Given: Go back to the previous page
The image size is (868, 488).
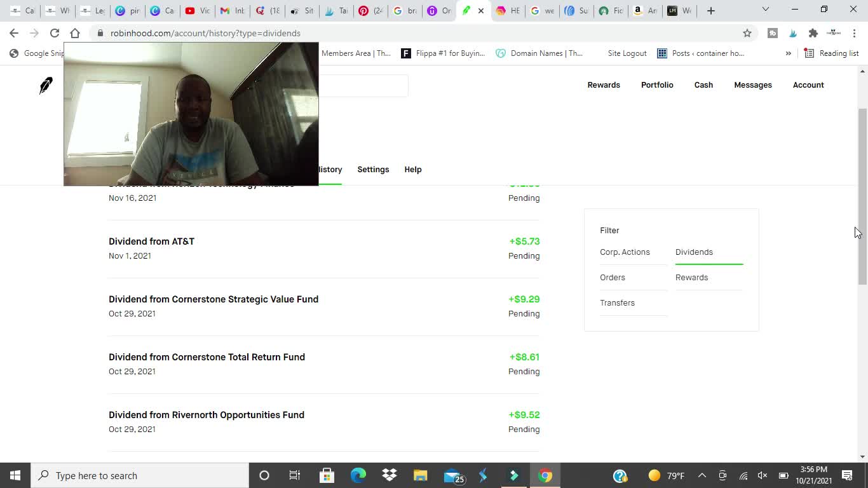Looking at the screenshot, I should [x=14, y=33].
